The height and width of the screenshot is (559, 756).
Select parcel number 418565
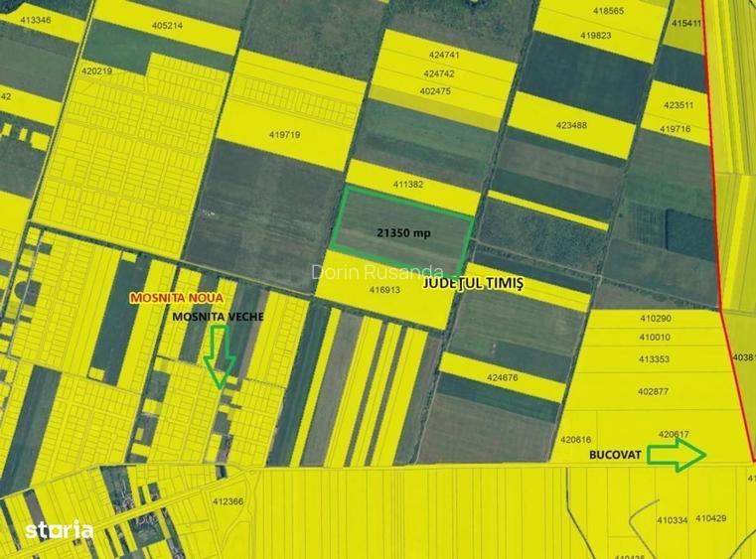point(608,11)
